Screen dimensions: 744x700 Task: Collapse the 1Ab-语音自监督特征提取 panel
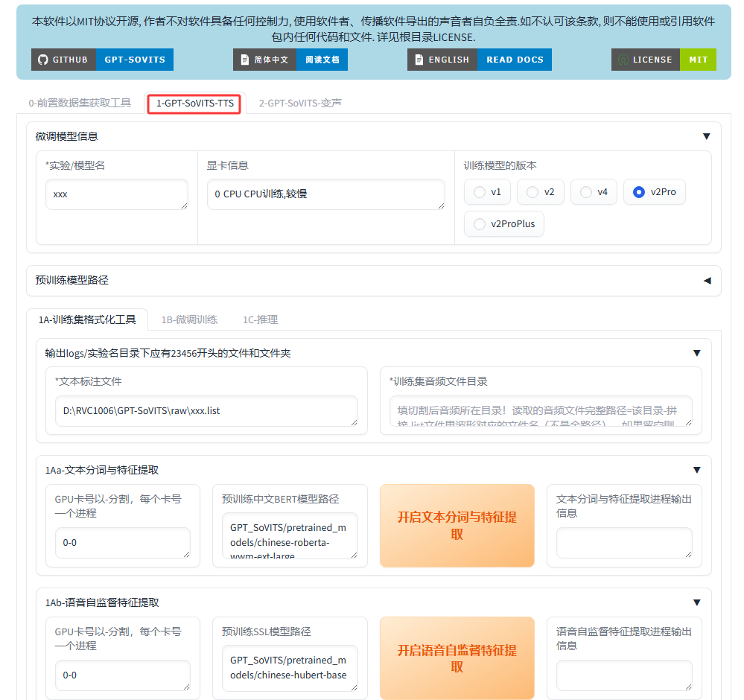[x=696, y=602]
